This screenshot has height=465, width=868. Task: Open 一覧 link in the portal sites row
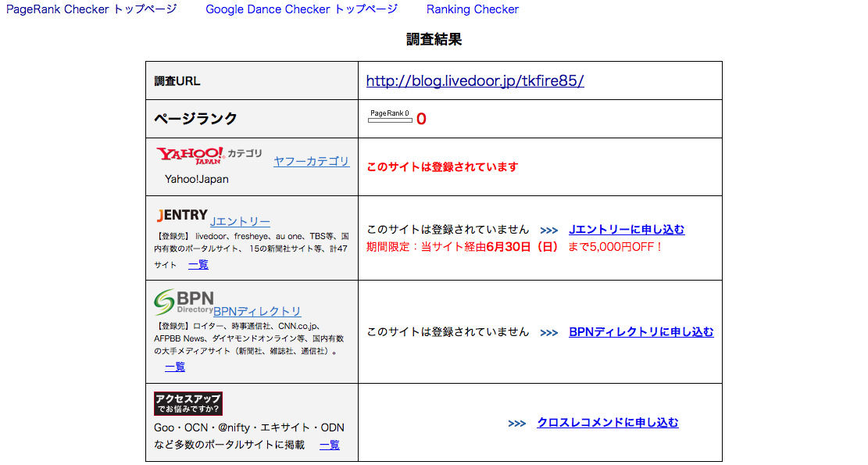click(x=330, y=445)
